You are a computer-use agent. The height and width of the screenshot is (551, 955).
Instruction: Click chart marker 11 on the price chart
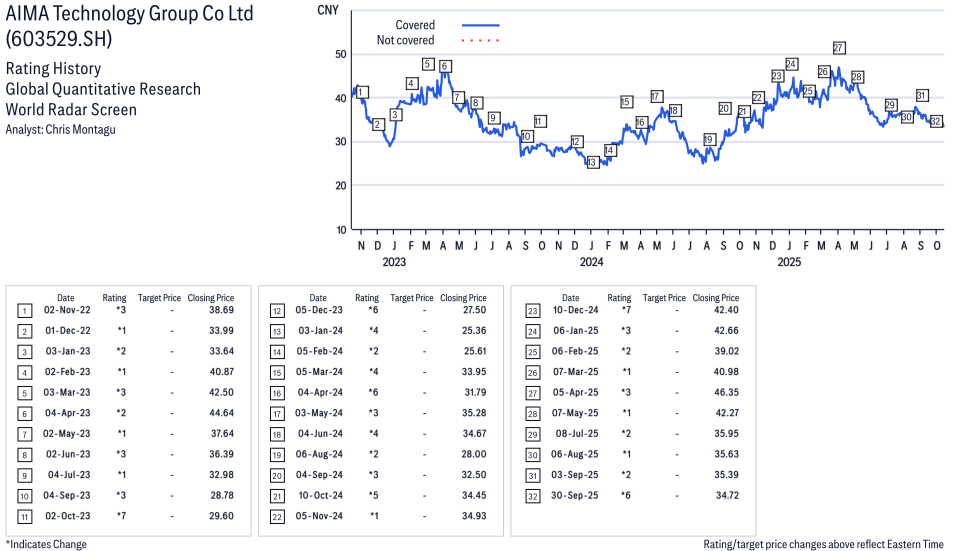pos(540,121)
